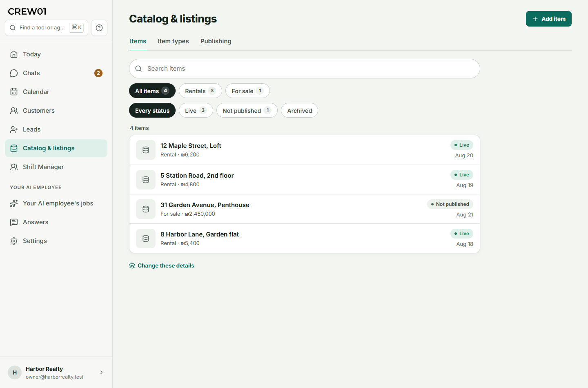
Task: Open the 8 Harbor Lane, Garden flat listing
Action: click(x=305, y=239)
